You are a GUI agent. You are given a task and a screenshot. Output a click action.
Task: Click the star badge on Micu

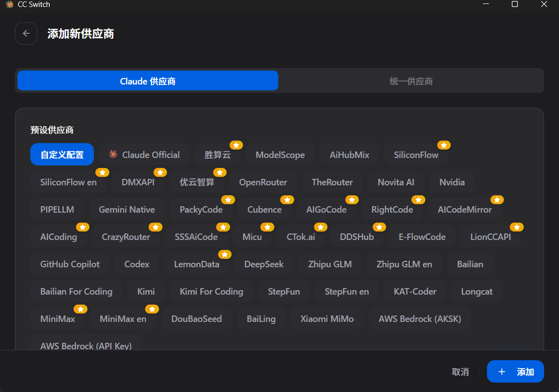pos(267,227)
